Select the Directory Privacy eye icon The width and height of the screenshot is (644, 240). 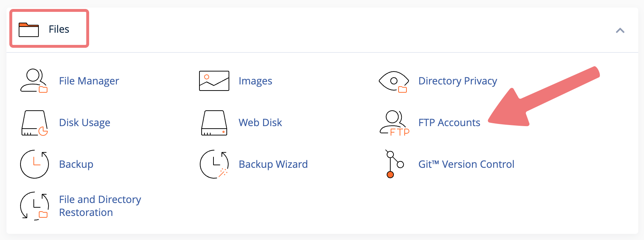[x=394, y=82]
